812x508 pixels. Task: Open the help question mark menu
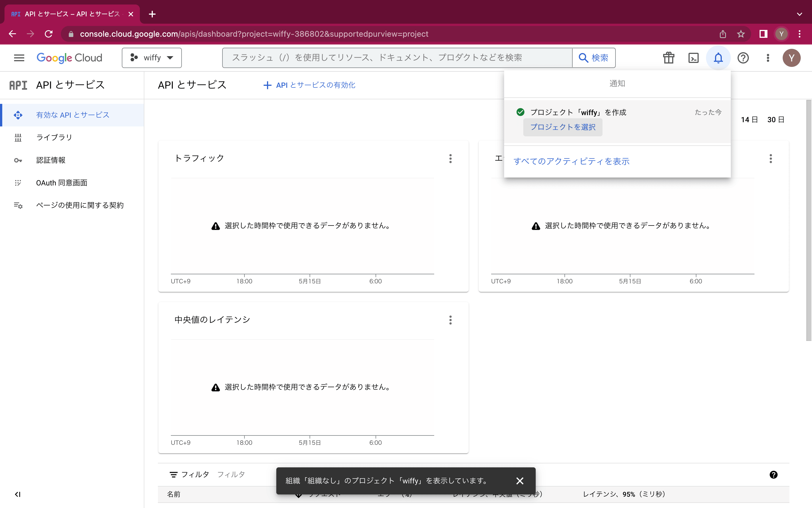743,58
